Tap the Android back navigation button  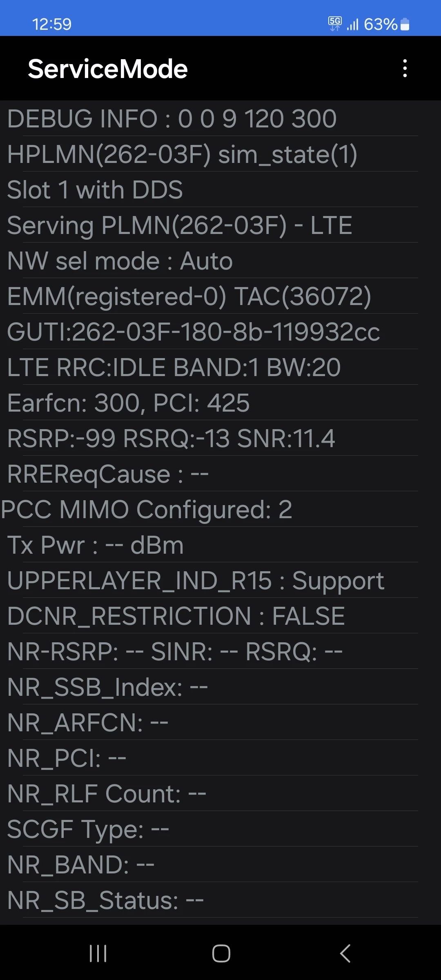pyautogui.click(x=345, y=953)
